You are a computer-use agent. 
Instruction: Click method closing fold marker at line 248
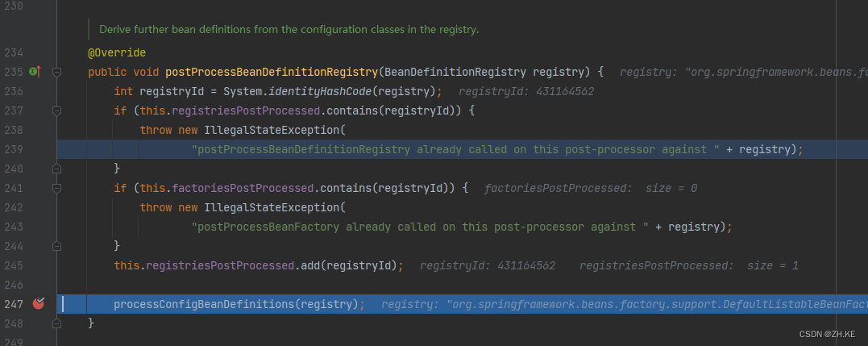tap(56, 323)
